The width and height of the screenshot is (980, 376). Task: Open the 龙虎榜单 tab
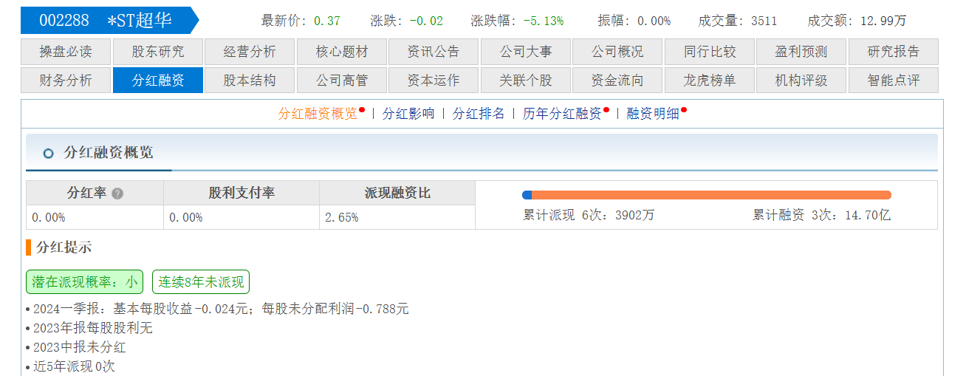pyautogui.click(x=710, y=81)
